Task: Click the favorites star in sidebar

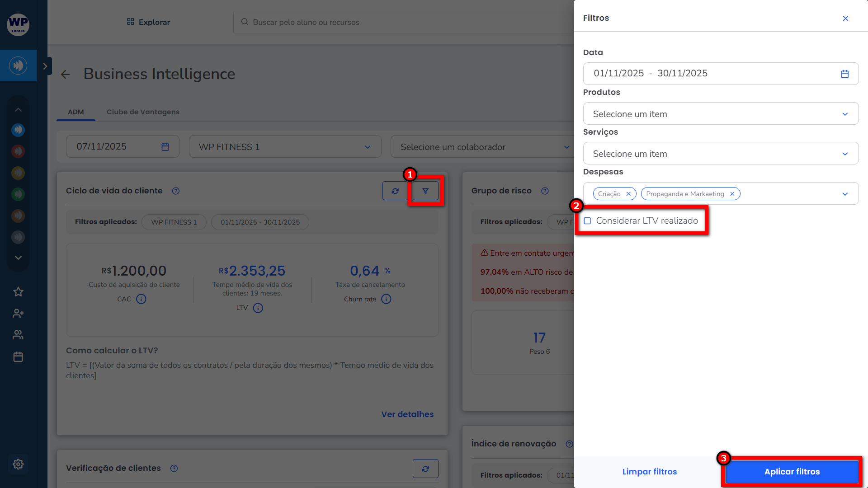Action: pos(18,292)
